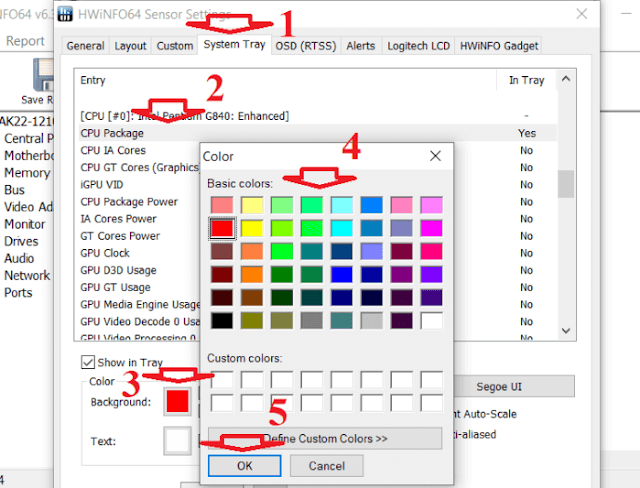Select the white basic color
The height and width of the screenshot is (488, 640).
pos(431,321)
